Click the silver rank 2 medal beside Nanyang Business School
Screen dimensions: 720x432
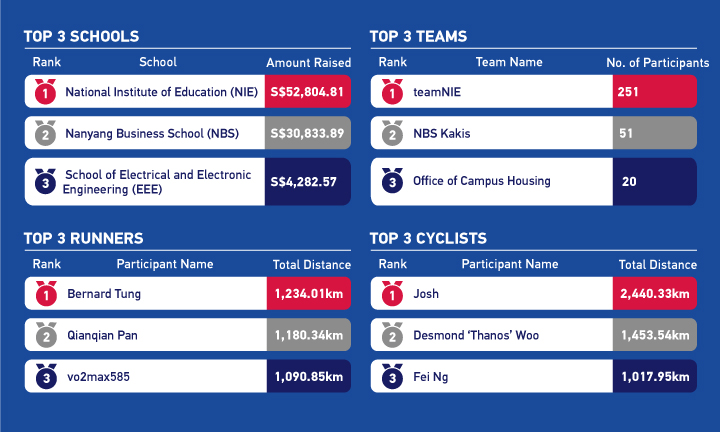click(45, 133)
